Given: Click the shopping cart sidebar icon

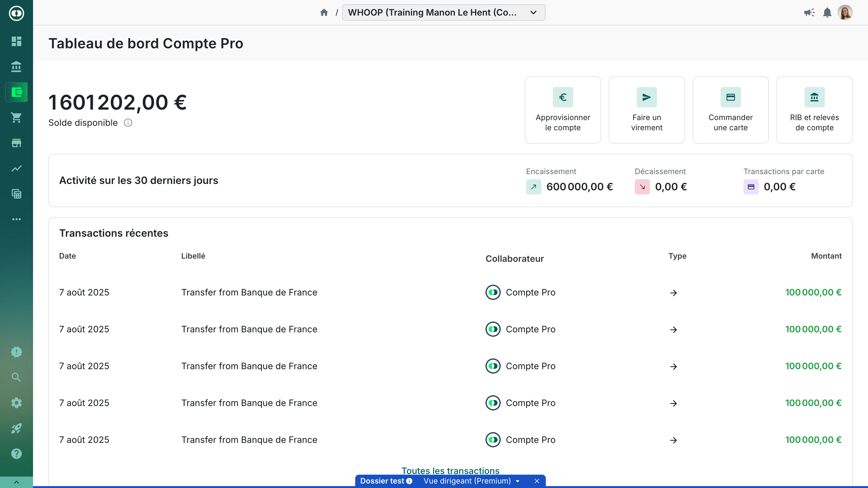Looking at the screenshot, I should pyautogui.click(x=16, y=118).
